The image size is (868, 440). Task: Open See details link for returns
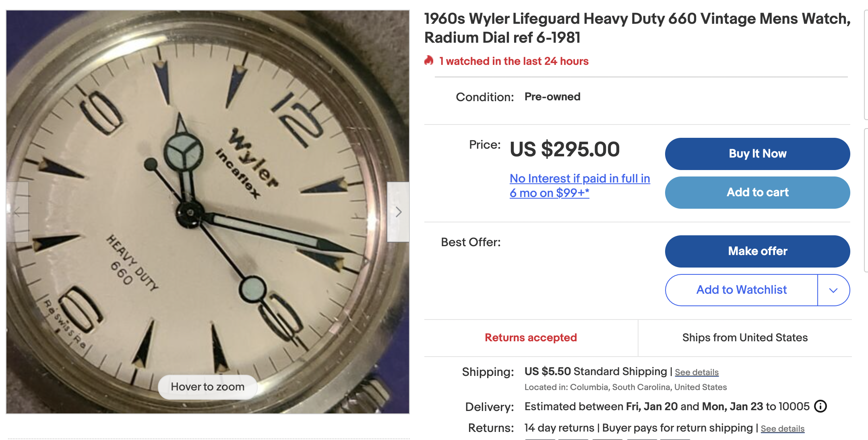click(782, 429)
